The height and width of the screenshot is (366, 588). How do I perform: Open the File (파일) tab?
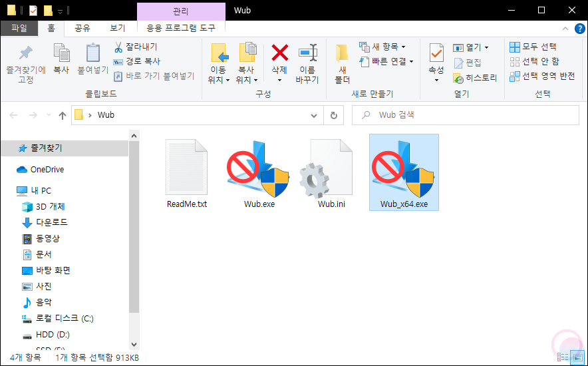(x=19, y=29)
